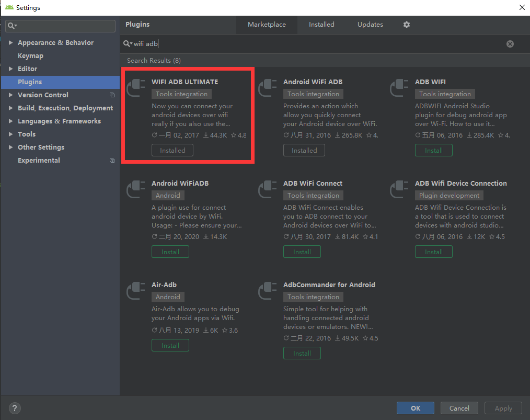
Task: Click the plugin search magnifier icon
Action: 128,43
